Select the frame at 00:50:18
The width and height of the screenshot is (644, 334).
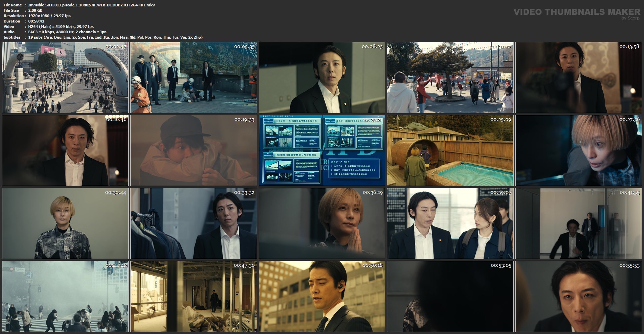point(322,296)
